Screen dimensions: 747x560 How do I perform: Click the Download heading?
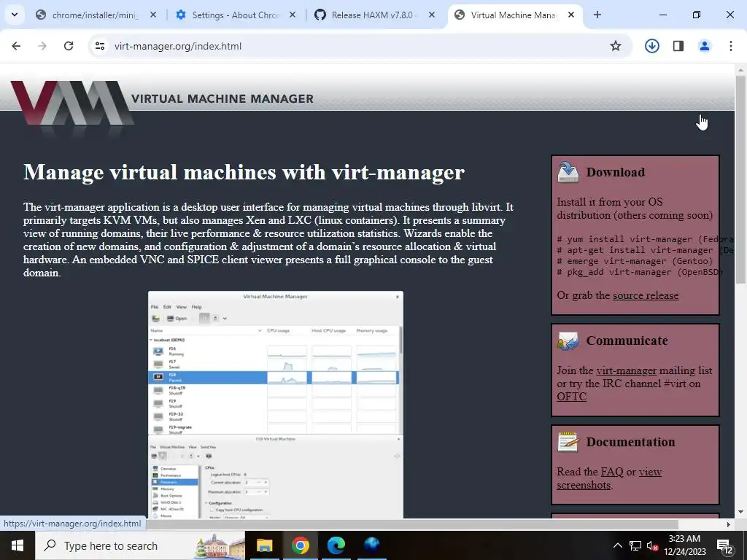616,172
